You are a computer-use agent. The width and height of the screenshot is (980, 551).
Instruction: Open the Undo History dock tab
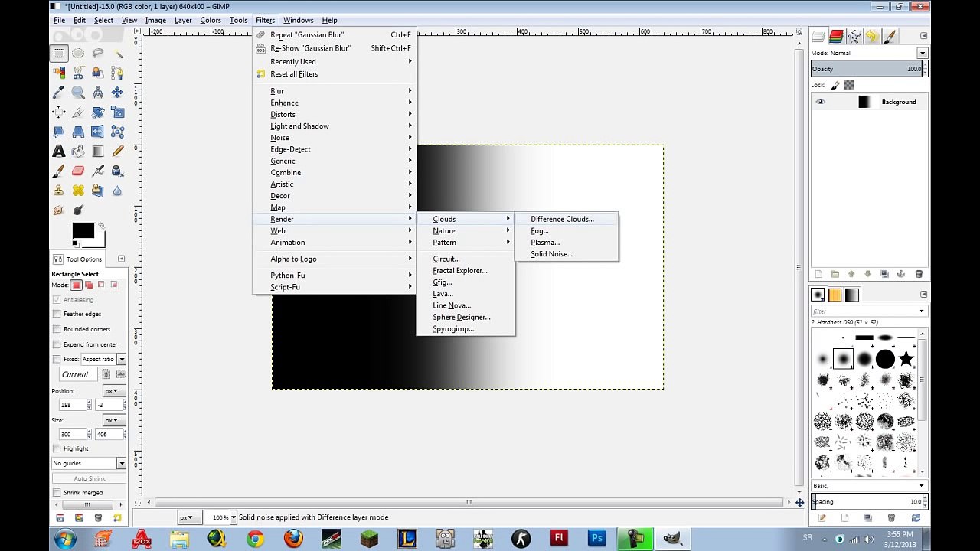click(x=871, y=36)
